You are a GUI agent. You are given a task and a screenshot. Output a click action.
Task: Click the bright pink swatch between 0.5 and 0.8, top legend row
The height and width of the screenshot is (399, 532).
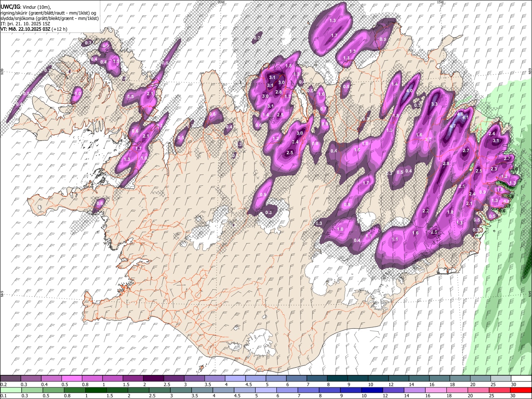[71, 378]
